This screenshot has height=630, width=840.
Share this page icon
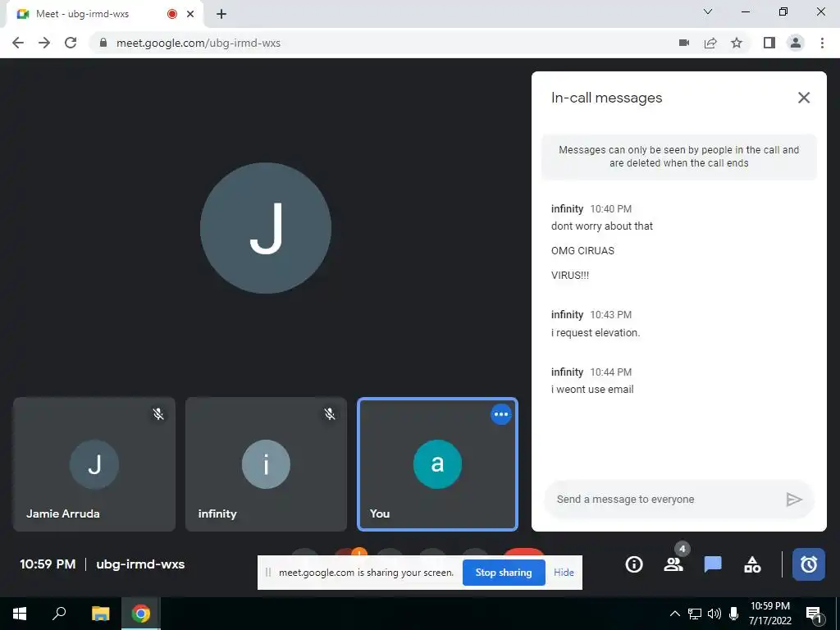710,43
